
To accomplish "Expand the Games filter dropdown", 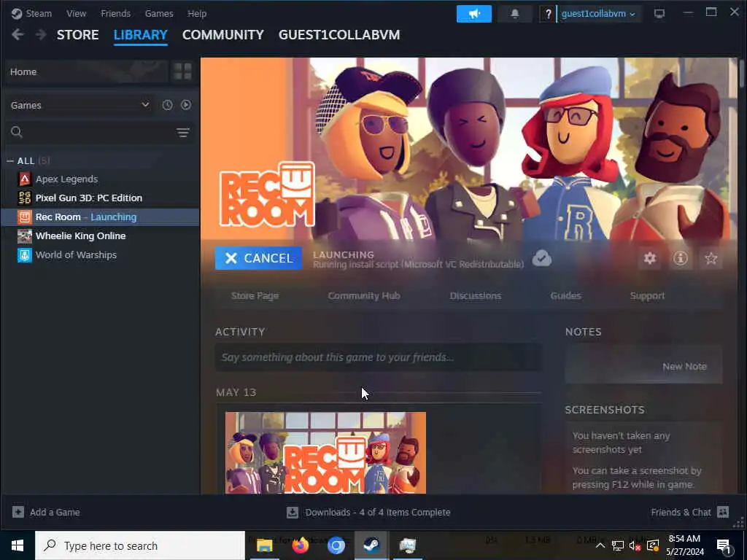I will coord(80,105).
